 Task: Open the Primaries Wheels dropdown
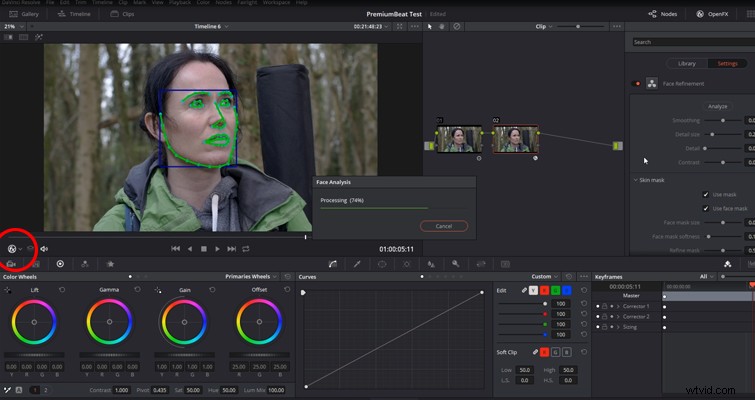[251, 277]
